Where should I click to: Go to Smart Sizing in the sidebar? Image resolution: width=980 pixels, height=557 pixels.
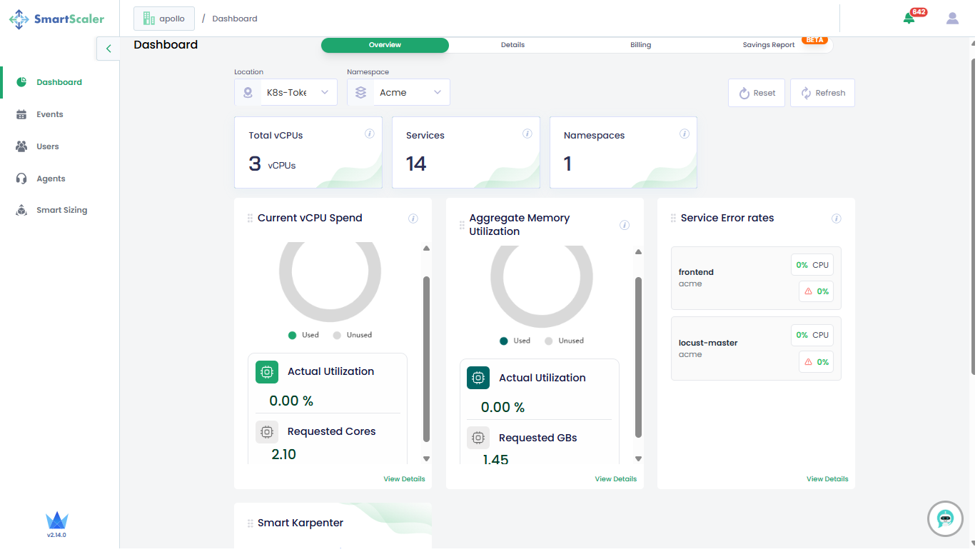[x=62, y=210]
